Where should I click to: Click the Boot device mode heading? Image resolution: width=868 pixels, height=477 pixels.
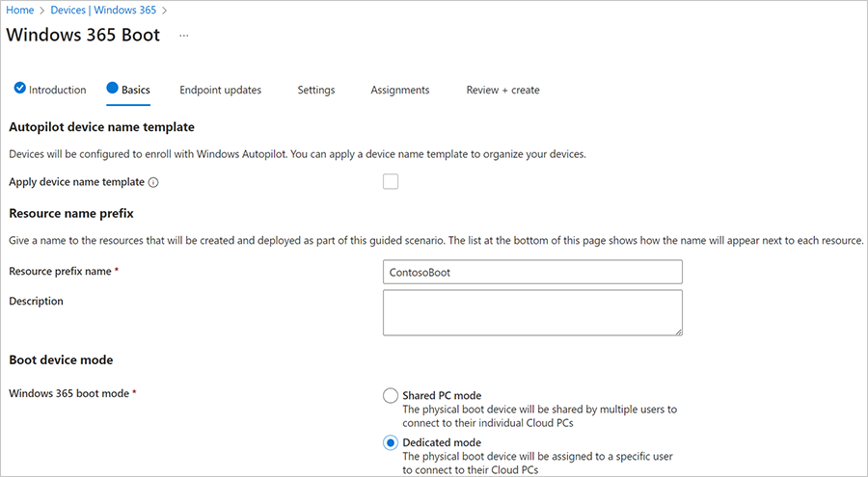click(61, 360)
